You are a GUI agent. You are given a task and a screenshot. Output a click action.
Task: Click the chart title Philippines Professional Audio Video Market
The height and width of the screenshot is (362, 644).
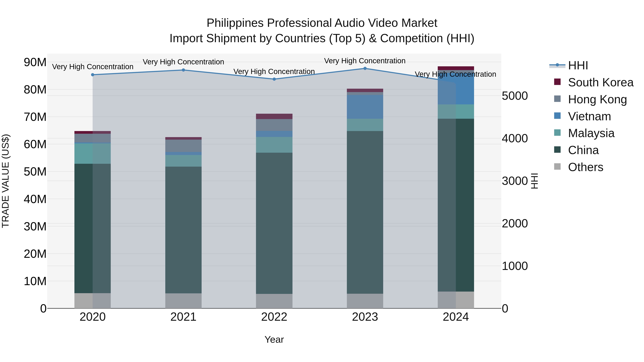322,23
